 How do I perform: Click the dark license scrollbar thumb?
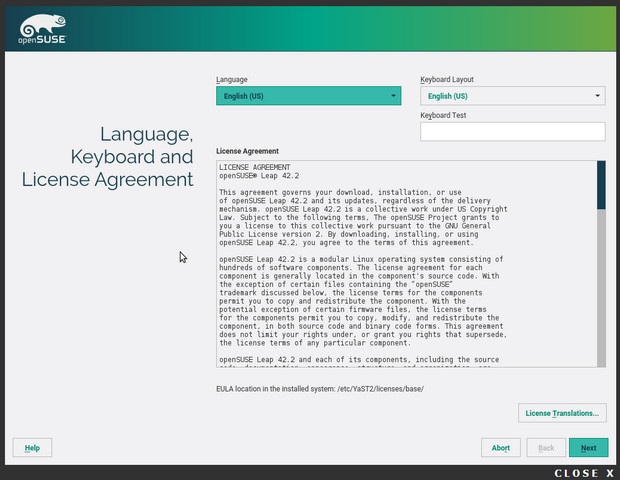click(x=601, y=184)
